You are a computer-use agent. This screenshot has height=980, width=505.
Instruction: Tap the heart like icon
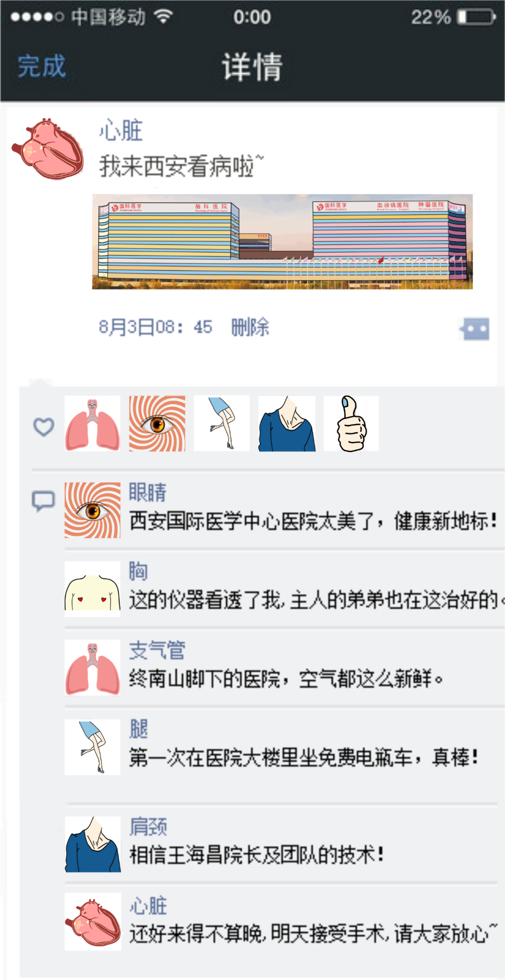43,426
